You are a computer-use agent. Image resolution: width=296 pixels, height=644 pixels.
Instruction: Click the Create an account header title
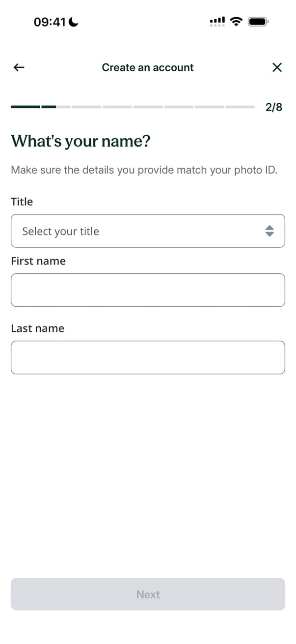[148, 67]
